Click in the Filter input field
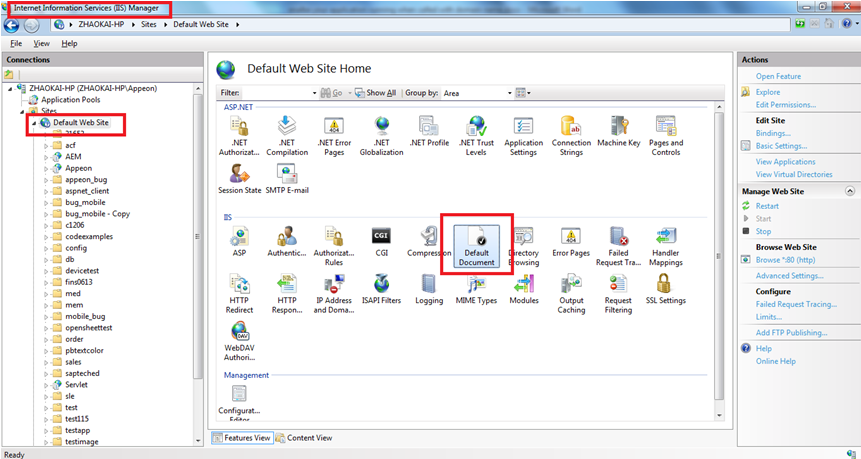 tap(276, 93)
